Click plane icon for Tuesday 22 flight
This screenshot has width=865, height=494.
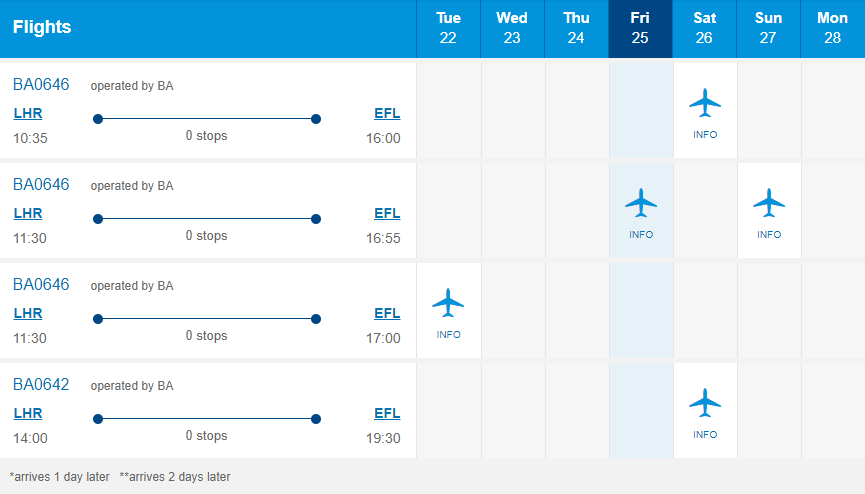(448, 302)
